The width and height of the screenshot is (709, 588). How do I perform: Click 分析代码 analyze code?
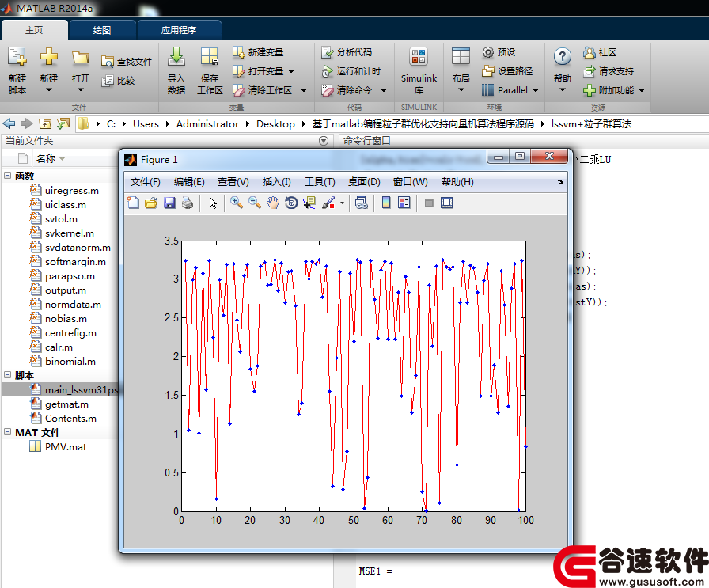coord(347,52)
